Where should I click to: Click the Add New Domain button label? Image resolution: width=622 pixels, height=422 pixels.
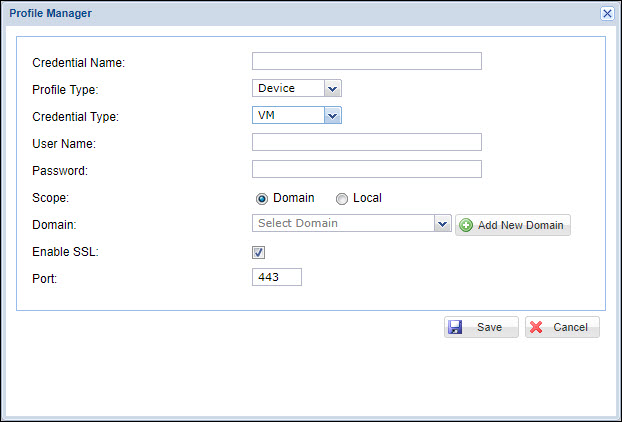tap(520, 225)
